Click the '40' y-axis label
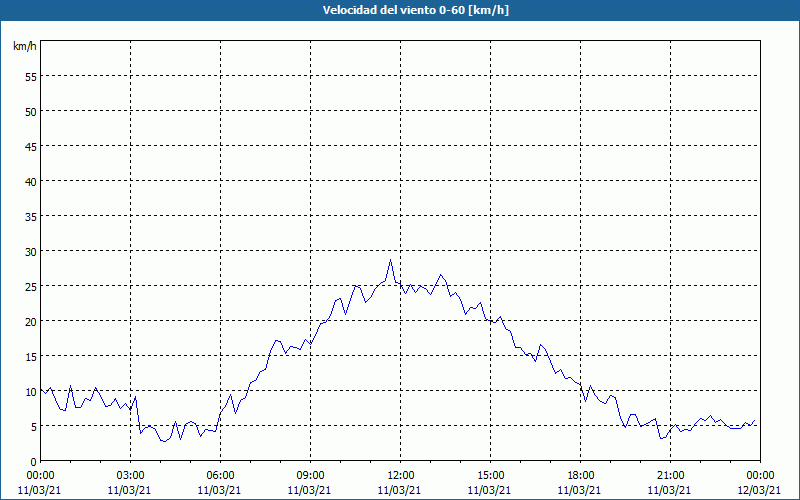Viewport: 800px width, 500px height. [31, 181]
